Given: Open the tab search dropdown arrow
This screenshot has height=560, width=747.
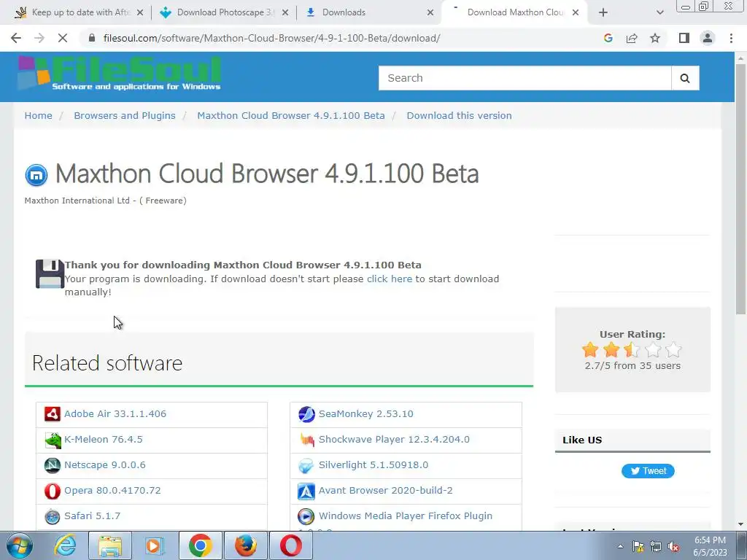Looking at the screenshot, I should point(659,13).
